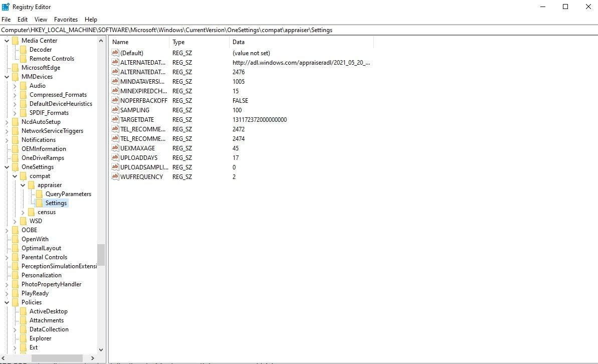Expand the census key
The width and height of the screenshot is (598, 364).
(23, 212)
